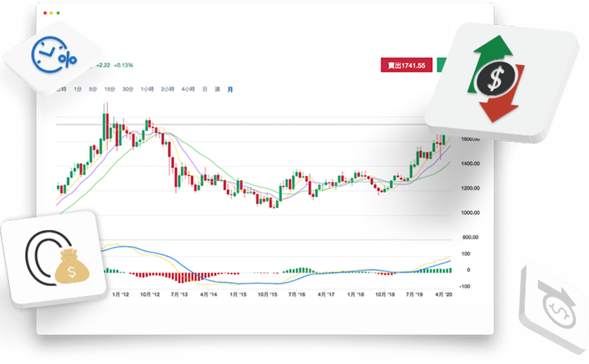The height and width of the screenshot is (364, 589).
Task: Choose the 2小時 timeframe tab
Action: pos(168,89)
